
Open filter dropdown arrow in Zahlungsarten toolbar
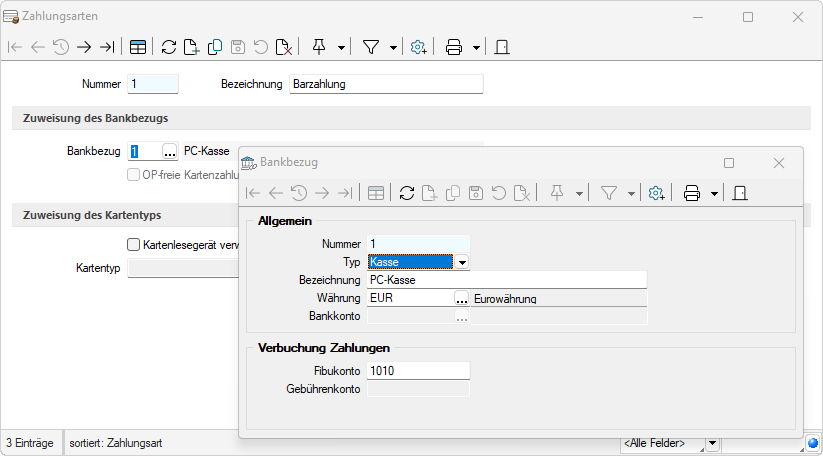pos(393,47)
